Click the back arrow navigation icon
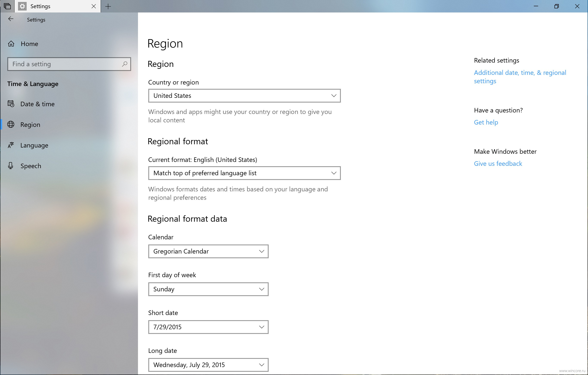 11,19
